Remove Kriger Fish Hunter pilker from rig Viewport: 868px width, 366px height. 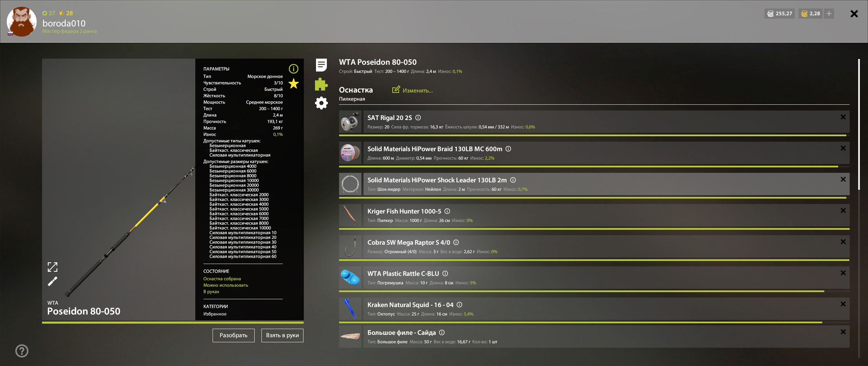pyautogui.click(x=843, y=210)
